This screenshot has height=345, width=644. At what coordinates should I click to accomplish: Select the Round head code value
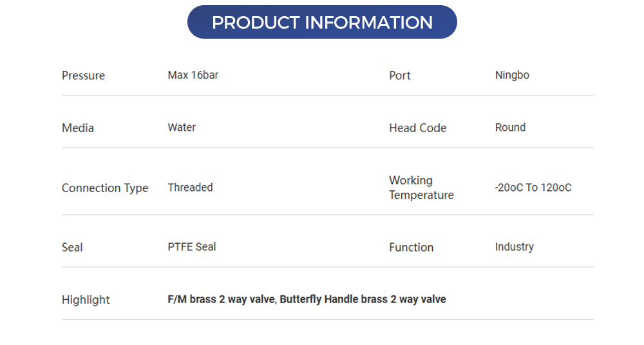coord(510,127)
